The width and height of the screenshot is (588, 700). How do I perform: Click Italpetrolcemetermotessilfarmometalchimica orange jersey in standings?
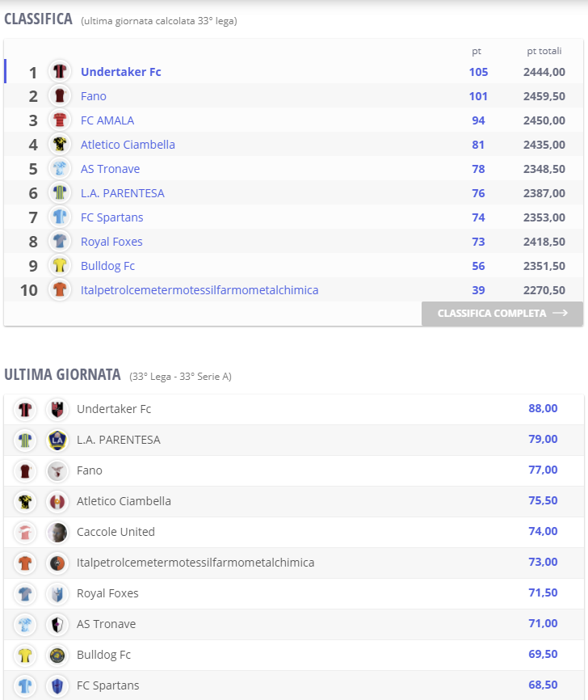[60, 289]
